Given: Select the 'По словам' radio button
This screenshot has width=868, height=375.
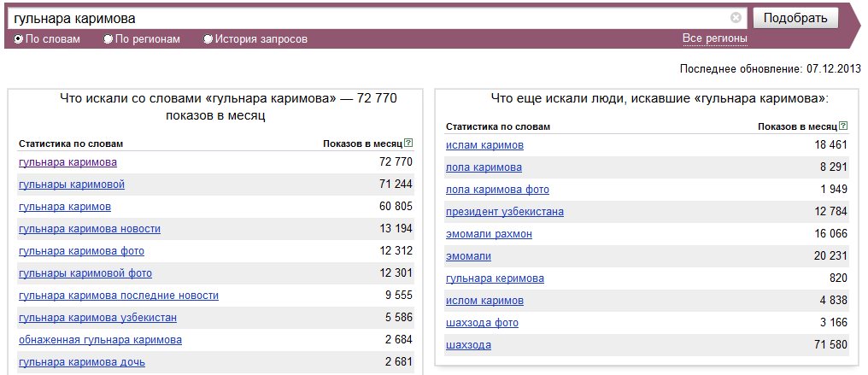Looking at the screenshot, I should pyautogui.click(x=18, y=39).
